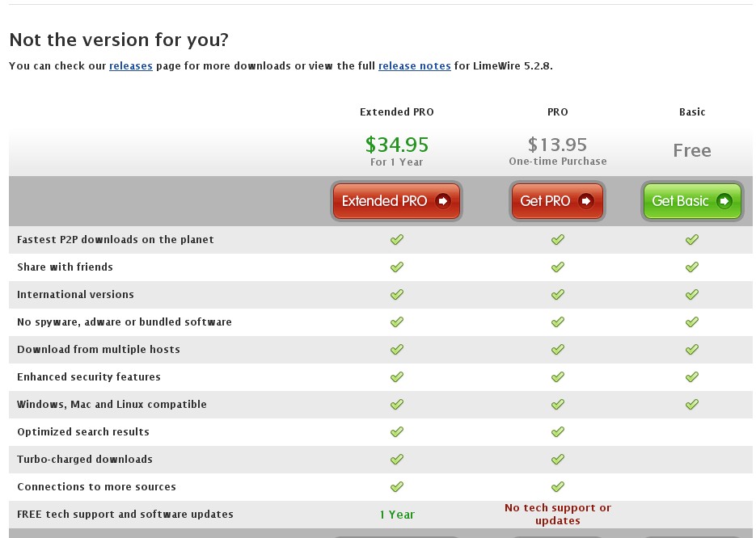Screen dimensions: 756x538
Task: Click the PRO checkmark for International versions
Action: (x=558, y=294)
